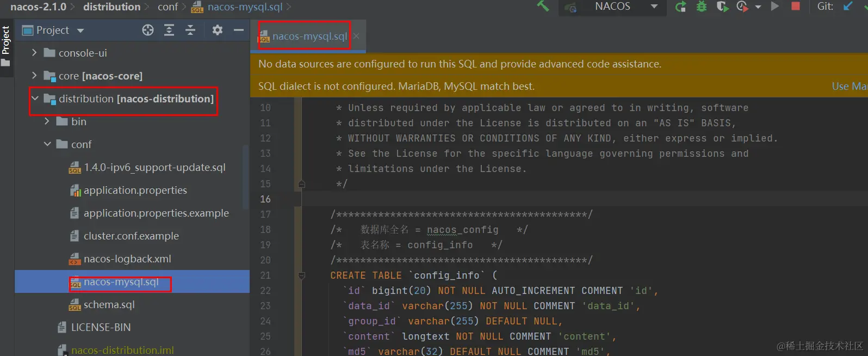
Task: Place cursor on `data_id` varchar(255) line
Action: pyautogui.click(x=491, y=306)
